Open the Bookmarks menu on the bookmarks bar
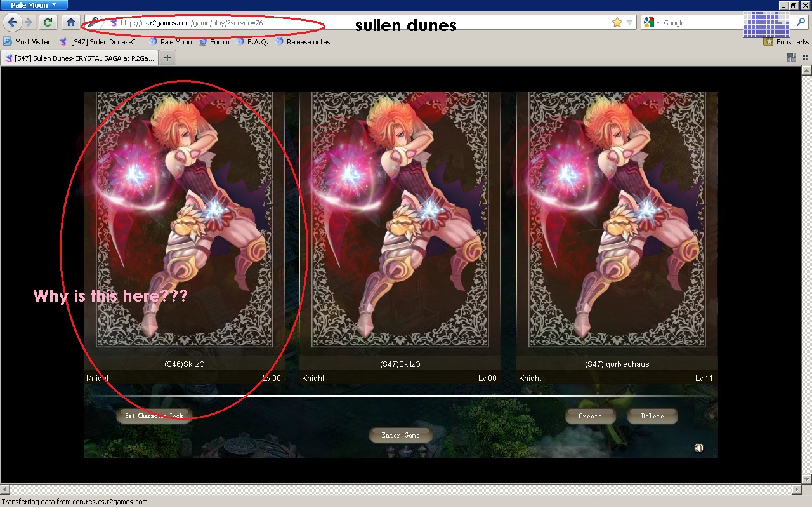The height and width of the screenshot is (508, 812). pyautogui.click(x=786, y=42)
